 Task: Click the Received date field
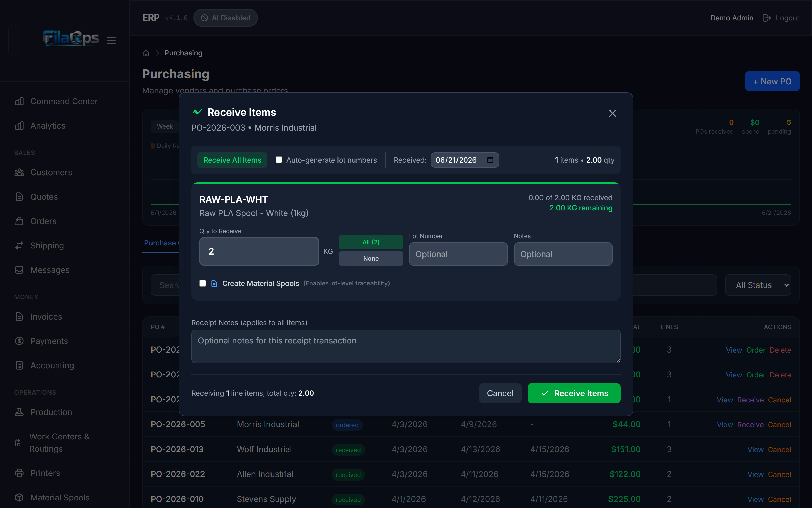[465, 160]
